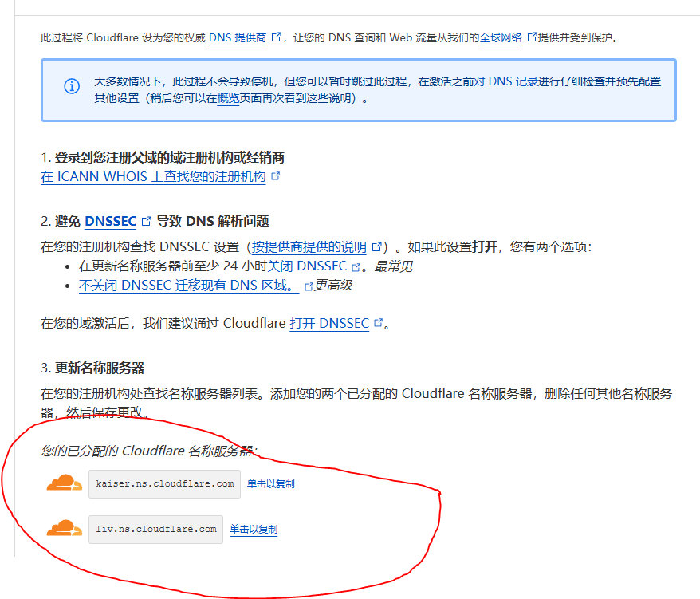Click the blue info icon in the notice box
700x599 pixels.
click(x=72, y=86)
